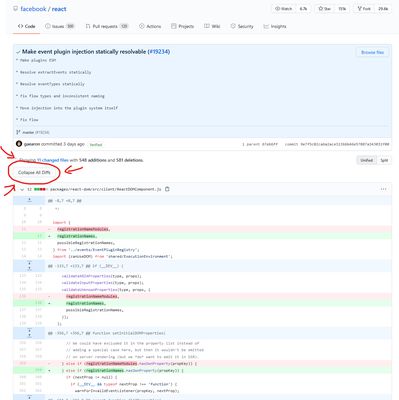The height and width of the screenshot is (400, 399).
Task: Open pull request #19234 link
Action: [x=159, y=52]
